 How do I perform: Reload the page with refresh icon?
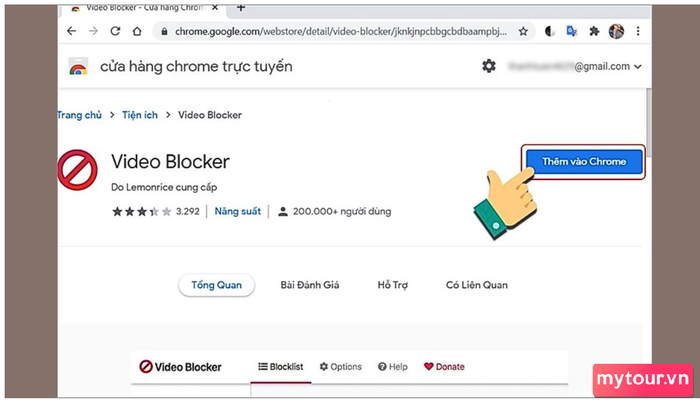pos(115,31)
